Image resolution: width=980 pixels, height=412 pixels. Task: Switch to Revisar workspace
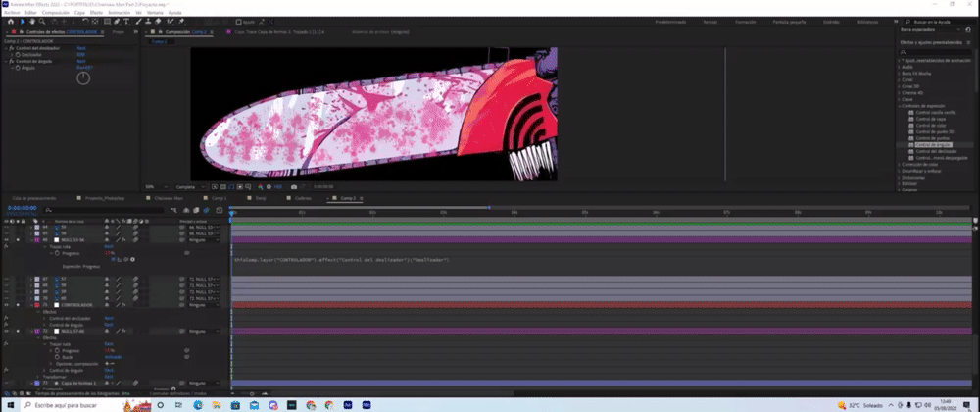[710, 22]
